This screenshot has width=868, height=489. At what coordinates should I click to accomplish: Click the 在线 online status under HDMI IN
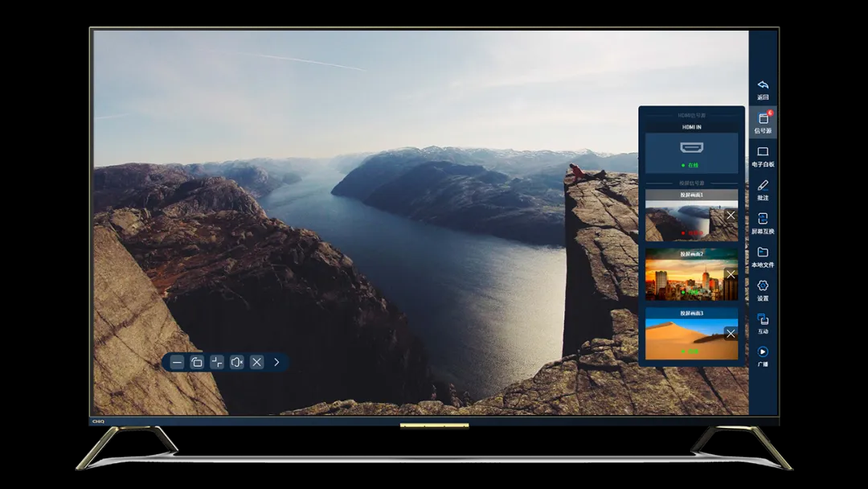690,165
